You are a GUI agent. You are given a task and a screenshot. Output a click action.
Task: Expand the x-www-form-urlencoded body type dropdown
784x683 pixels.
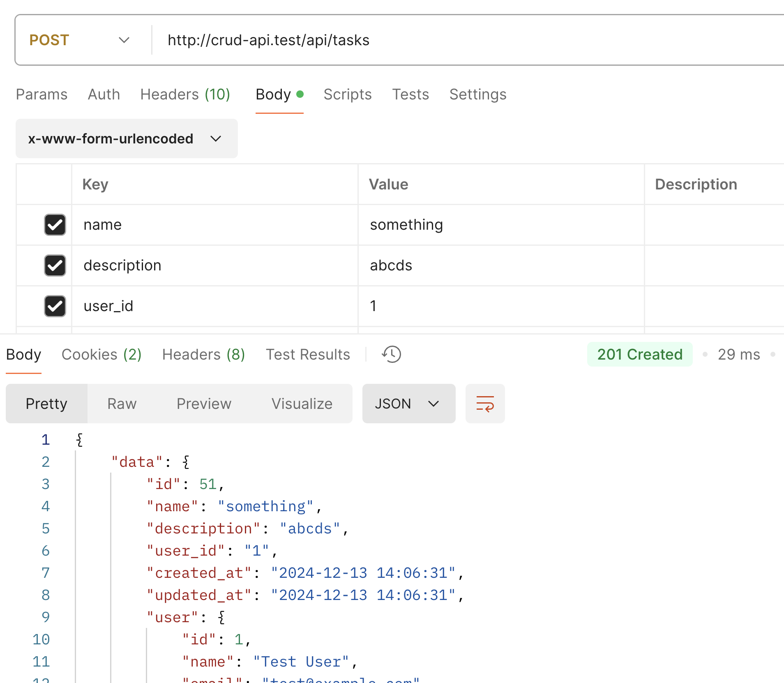(x=126, y=139)
